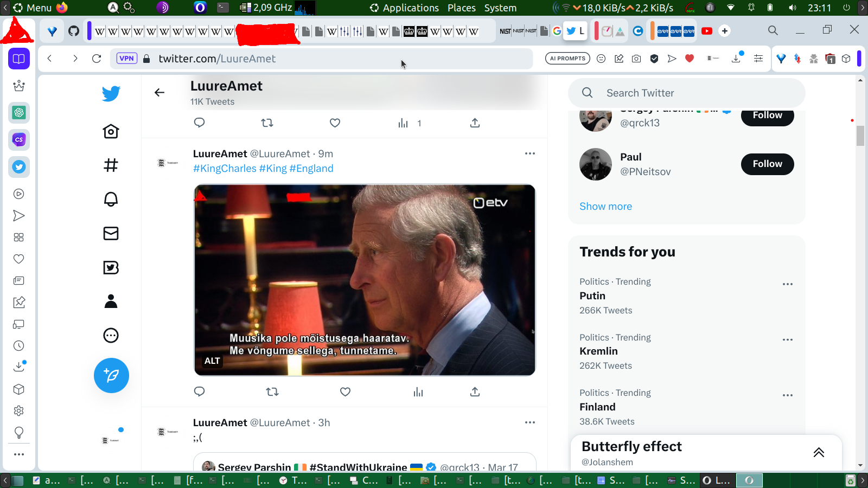Image resolution: width=868 pixels, height=488 pixels.
Task: Open Notifications bell icon
Action: coord(111,199)
